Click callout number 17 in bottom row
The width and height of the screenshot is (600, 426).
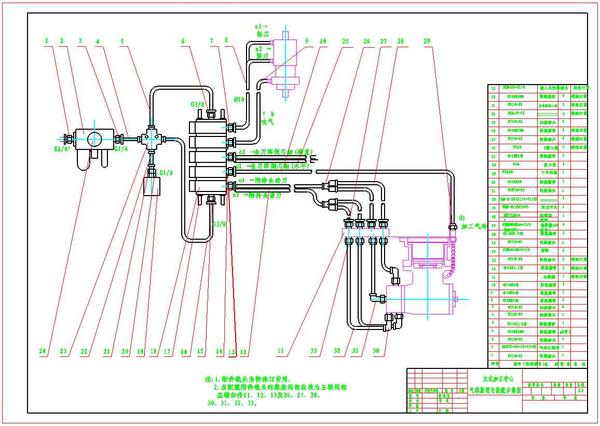point(168,352)
